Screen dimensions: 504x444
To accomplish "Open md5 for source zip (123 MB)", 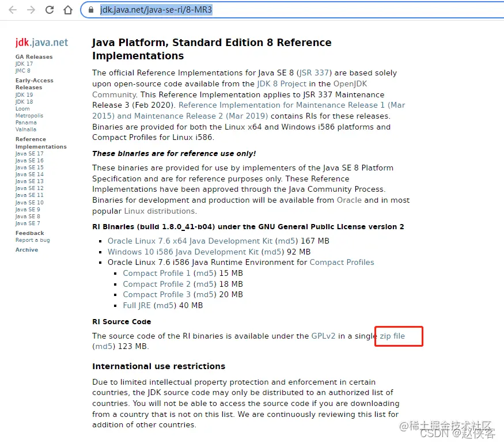I will [104, 346].
